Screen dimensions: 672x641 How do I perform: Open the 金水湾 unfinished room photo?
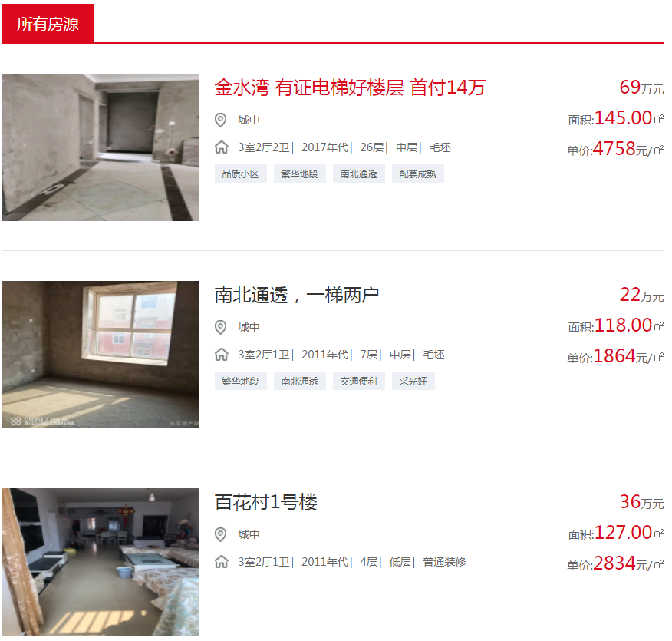[x=100, y=147]
